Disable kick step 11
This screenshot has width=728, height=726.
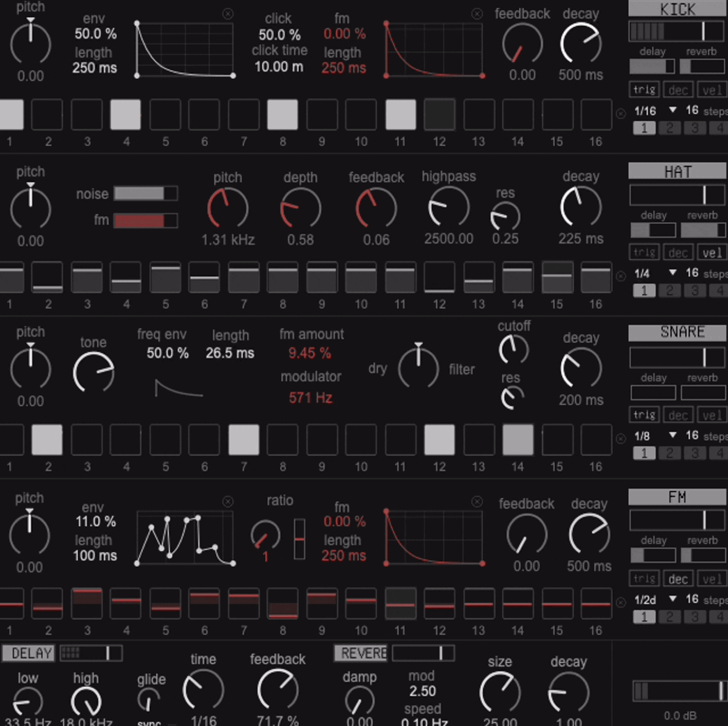400,114
